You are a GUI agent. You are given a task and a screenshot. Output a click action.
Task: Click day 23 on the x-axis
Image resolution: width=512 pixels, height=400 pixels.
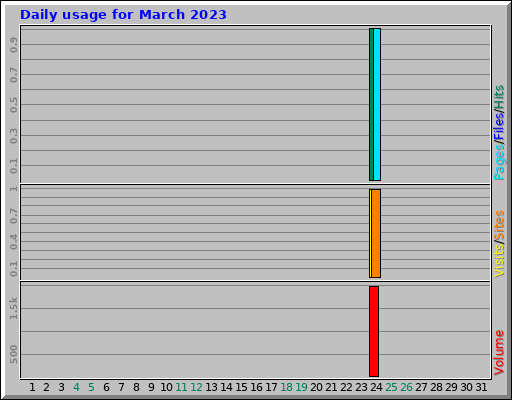[x=361, y=387]
